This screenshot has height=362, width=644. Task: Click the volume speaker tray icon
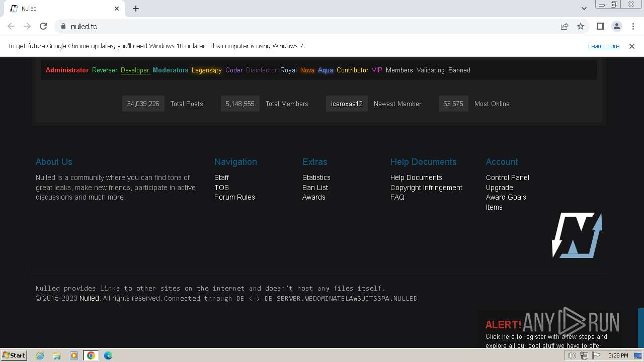click(x=572, y=355)
